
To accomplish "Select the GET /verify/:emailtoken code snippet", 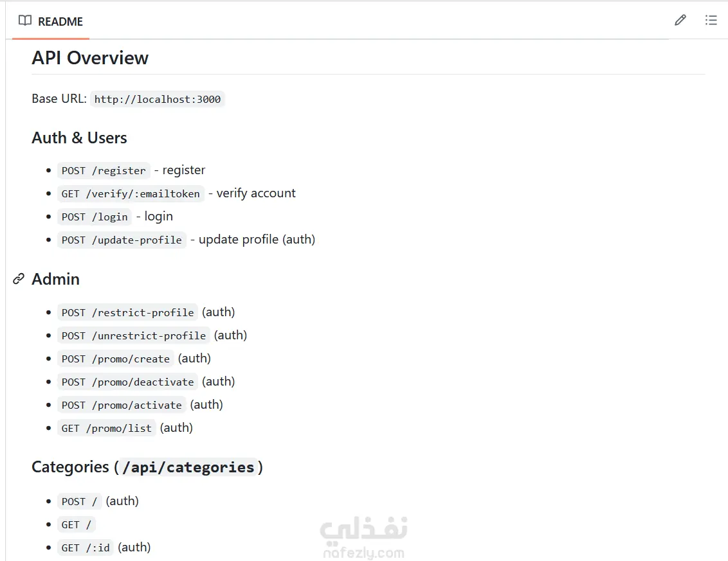I will tap(131, 194).
